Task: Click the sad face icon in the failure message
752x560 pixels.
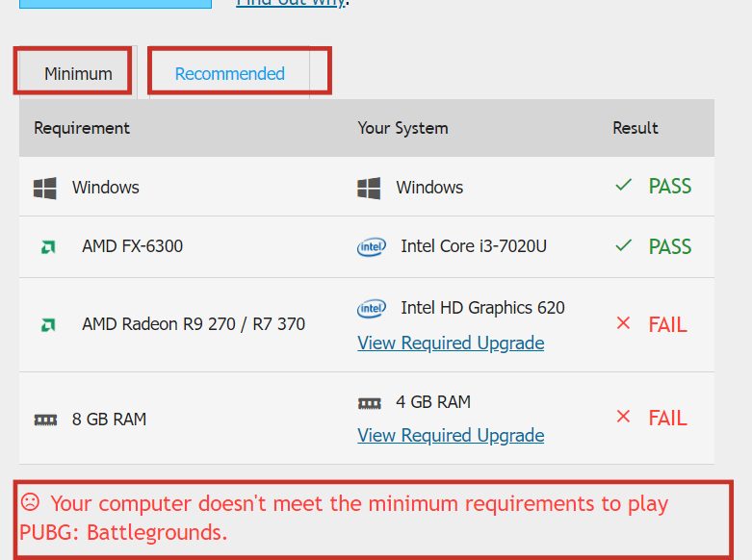Action: click(x=30, y=502)
